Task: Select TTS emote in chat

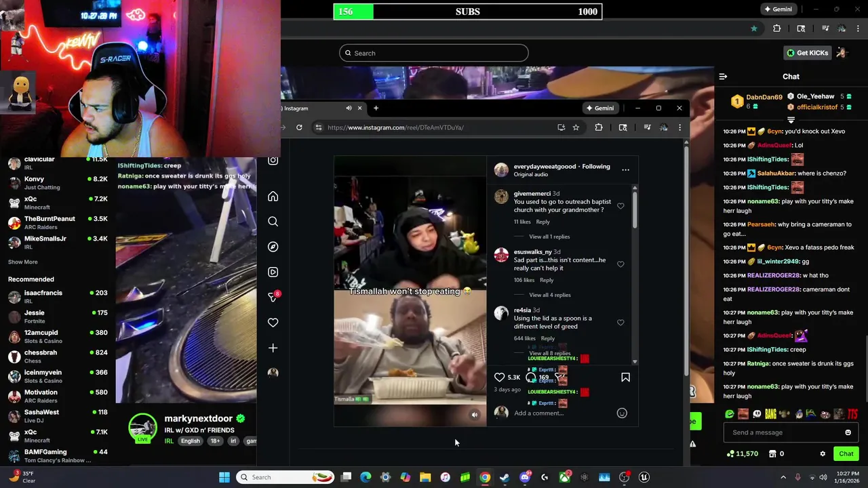Action: (852, 413)
